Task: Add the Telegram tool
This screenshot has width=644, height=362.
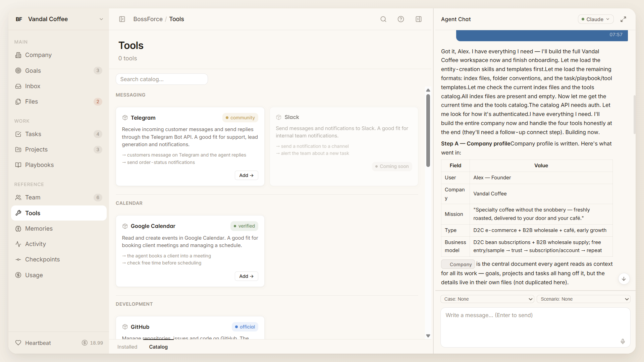Action: coord(247,175)
